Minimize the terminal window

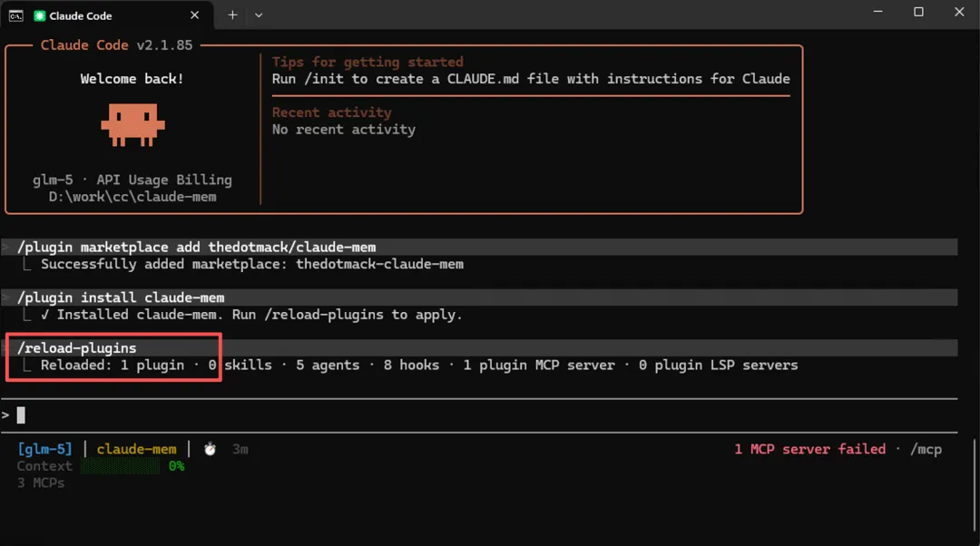coord(877,12)
